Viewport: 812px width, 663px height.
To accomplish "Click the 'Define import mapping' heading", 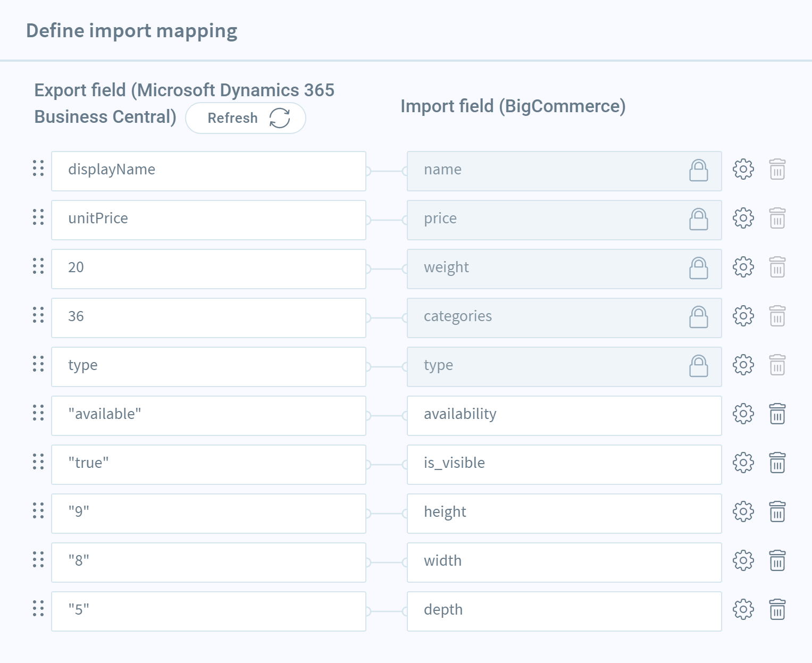I will tap(131, 31).
